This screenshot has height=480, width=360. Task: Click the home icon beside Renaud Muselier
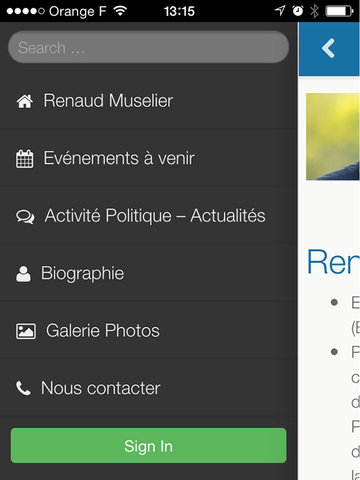pos(25,101)
